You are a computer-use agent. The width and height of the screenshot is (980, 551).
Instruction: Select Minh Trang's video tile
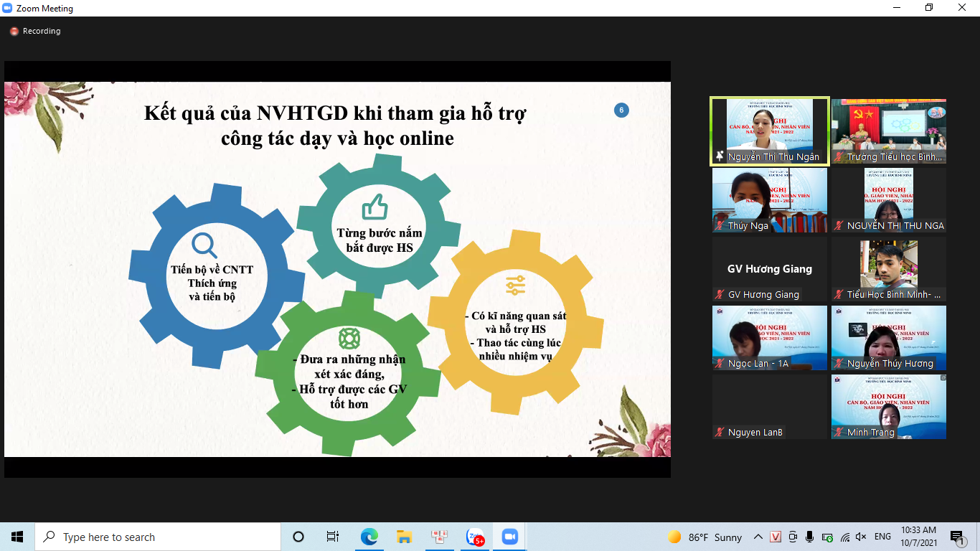[889, 407]
